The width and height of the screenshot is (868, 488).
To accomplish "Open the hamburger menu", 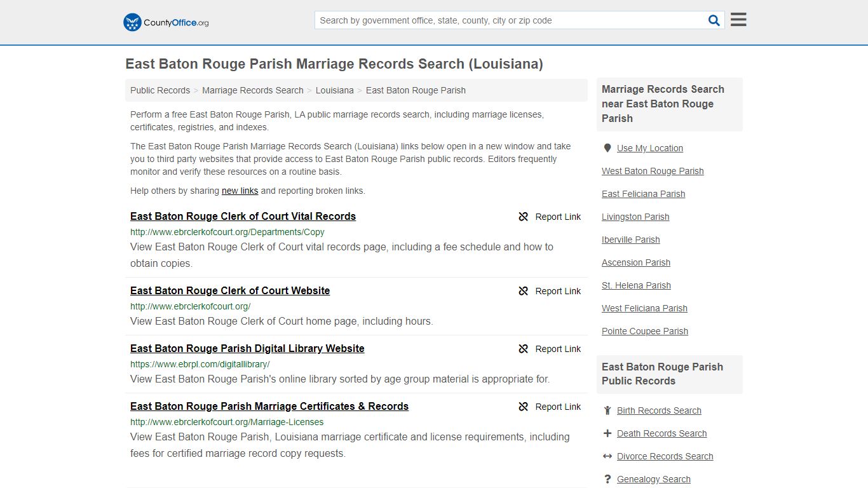I will tap(738, 20).
